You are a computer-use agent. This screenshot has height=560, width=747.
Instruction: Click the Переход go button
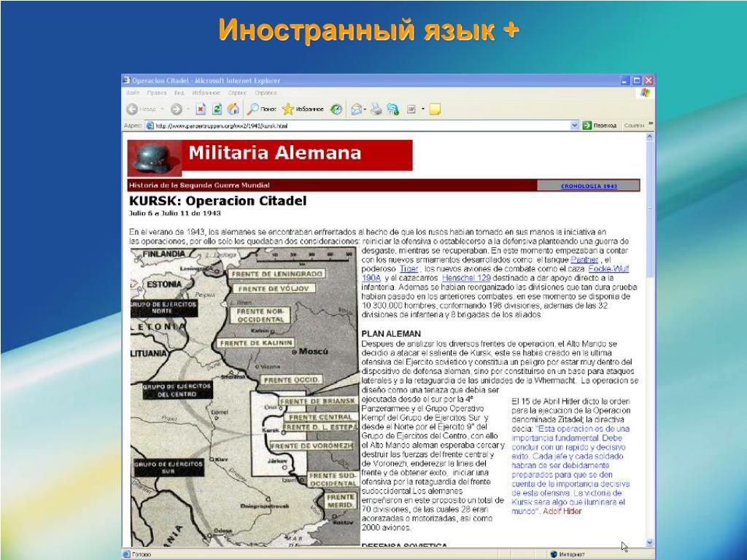coord(600,125)
